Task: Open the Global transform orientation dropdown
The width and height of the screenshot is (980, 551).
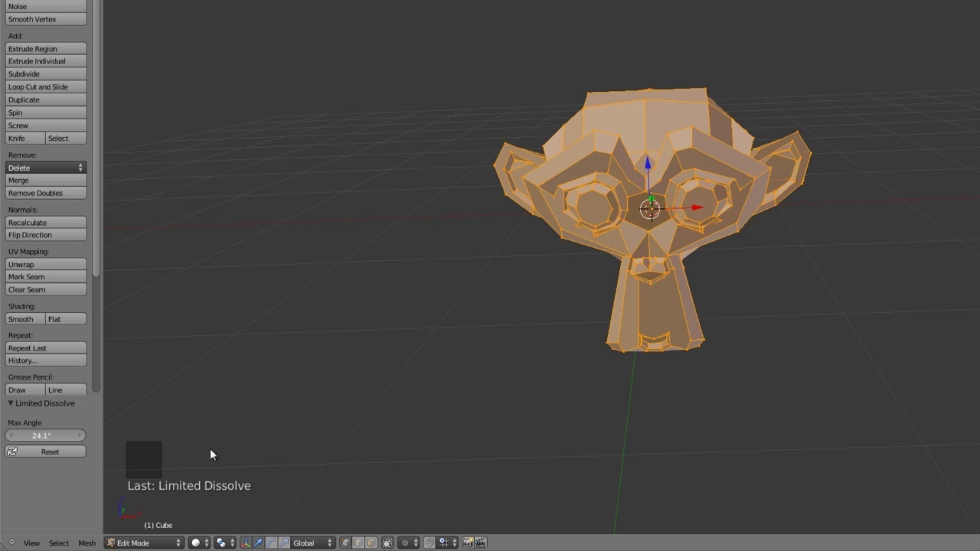Action: 306,543
